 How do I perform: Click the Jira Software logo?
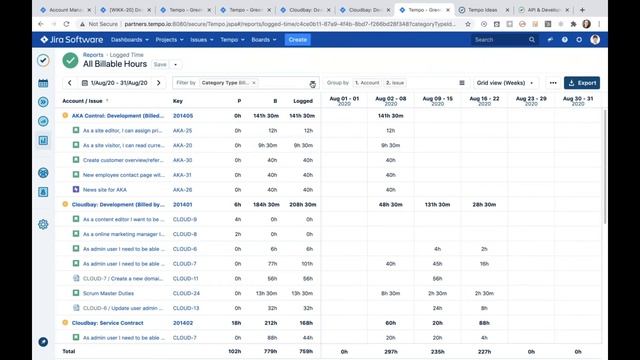coord(72,40)
